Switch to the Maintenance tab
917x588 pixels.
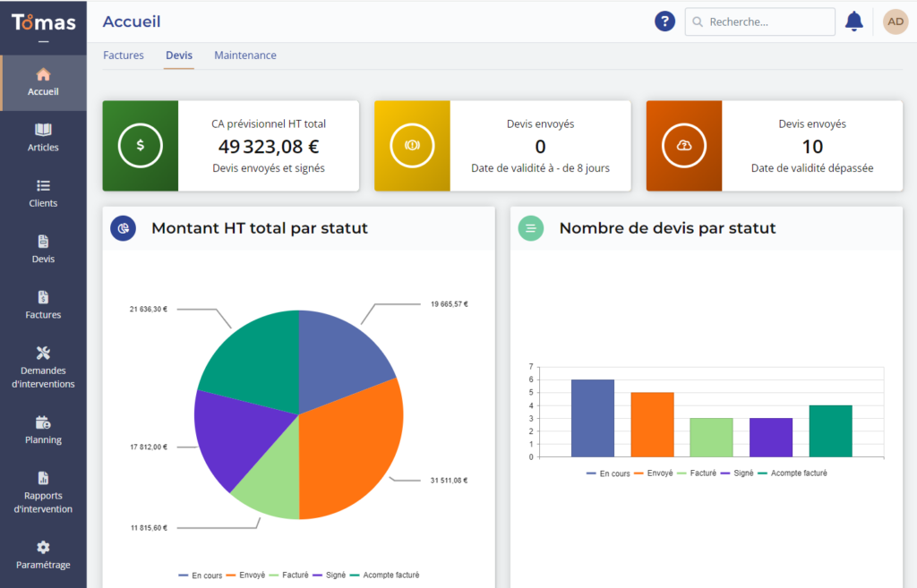click(x=245, y=55)
